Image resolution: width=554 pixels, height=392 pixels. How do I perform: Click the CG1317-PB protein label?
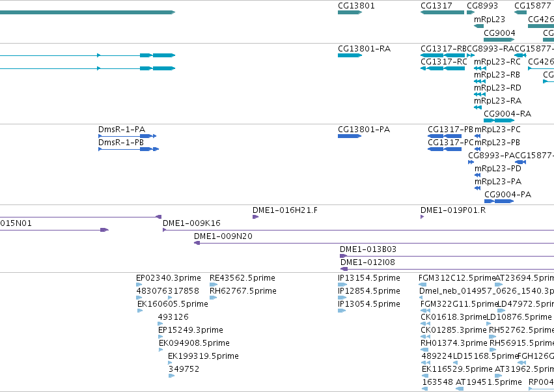point(450,130)
